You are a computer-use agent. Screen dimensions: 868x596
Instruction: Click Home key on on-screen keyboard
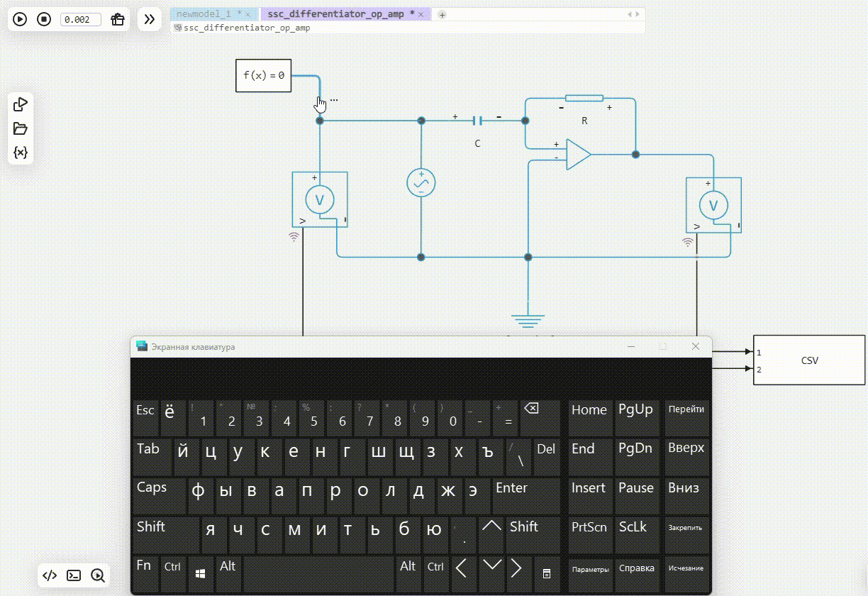(x=590, y=418)
